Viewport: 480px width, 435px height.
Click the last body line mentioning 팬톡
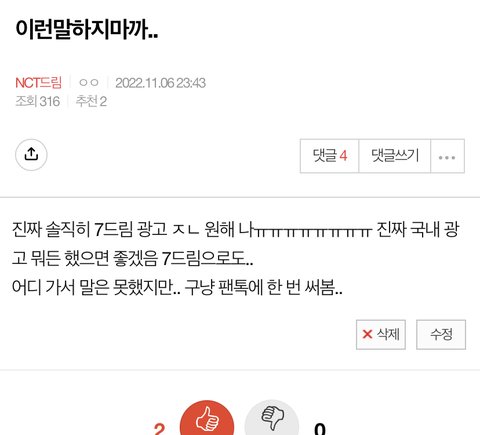(x=177, y=287)
